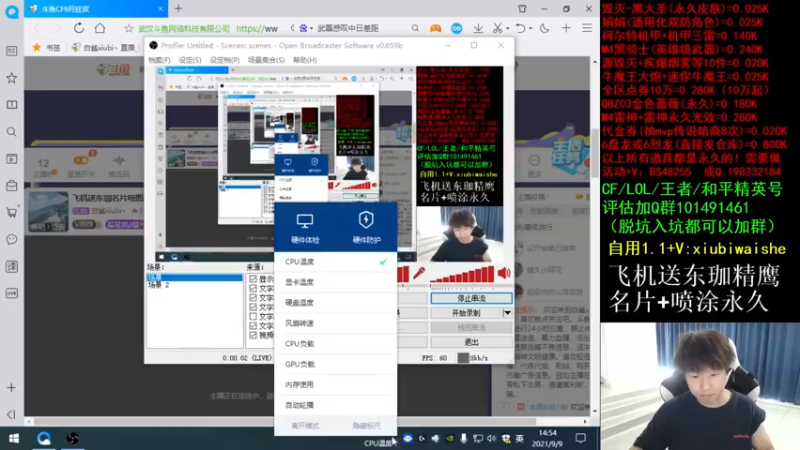Open the taskbar notification center icon
This screenshot has width=800, height=450.
pyautogui.click(x=581, y=438)
